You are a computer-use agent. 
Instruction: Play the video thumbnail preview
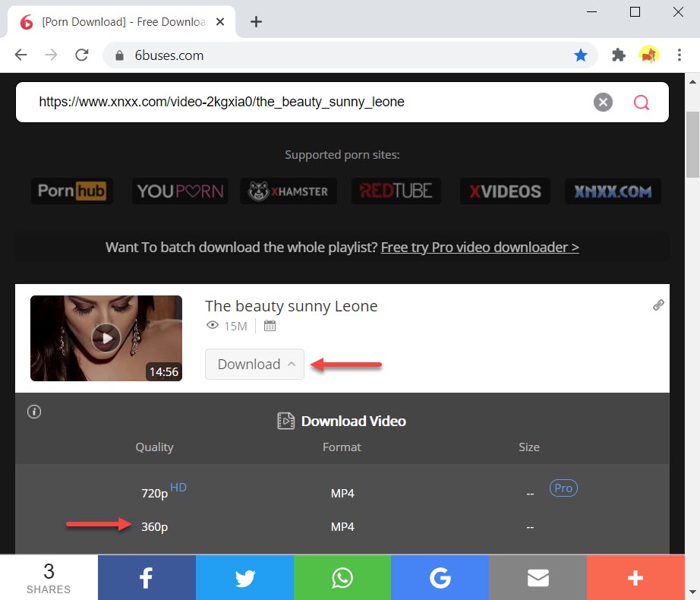click(106, 338)
